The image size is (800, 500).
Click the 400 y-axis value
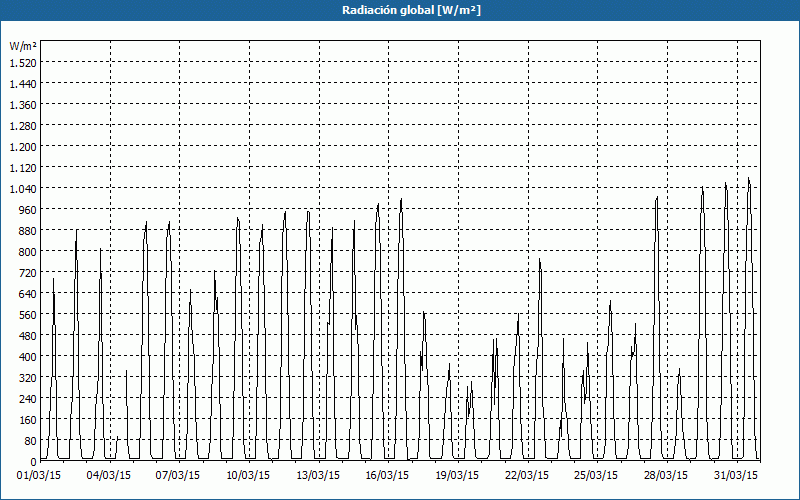(28, 357)
